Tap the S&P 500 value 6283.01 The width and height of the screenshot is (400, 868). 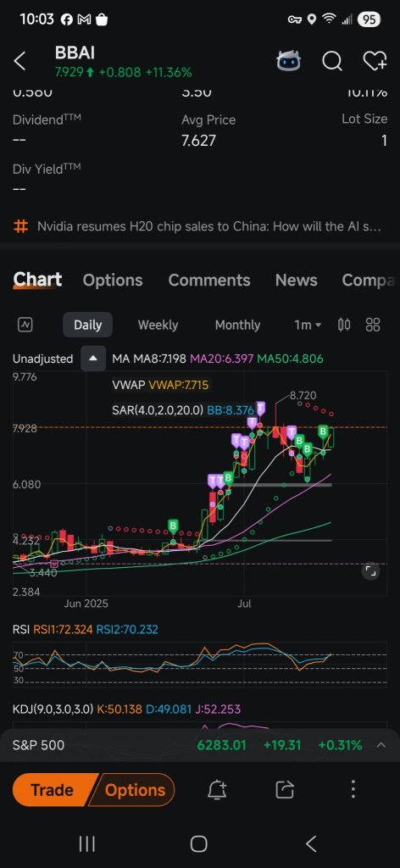pyautogui.click(x=221, y=745)
